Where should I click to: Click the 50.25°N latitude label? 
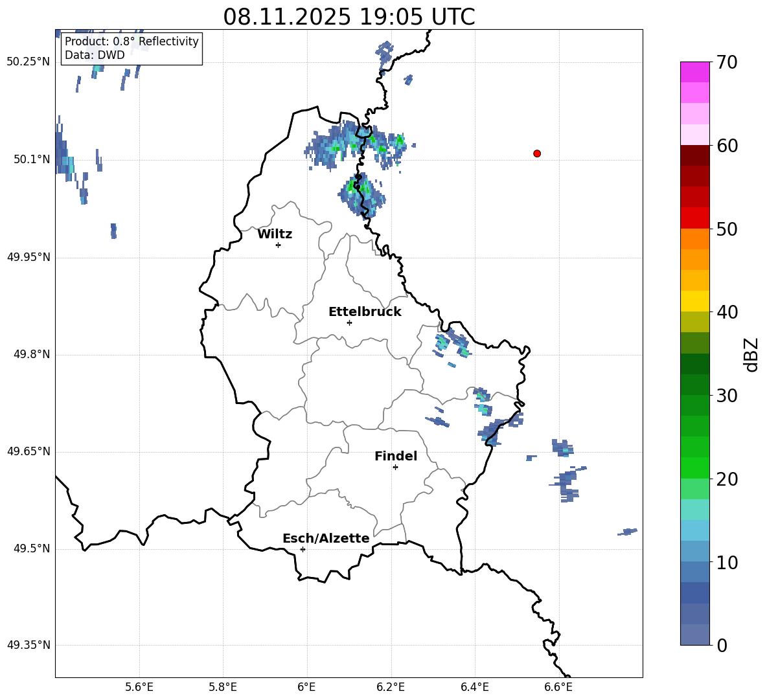click(x=29, y=62)
